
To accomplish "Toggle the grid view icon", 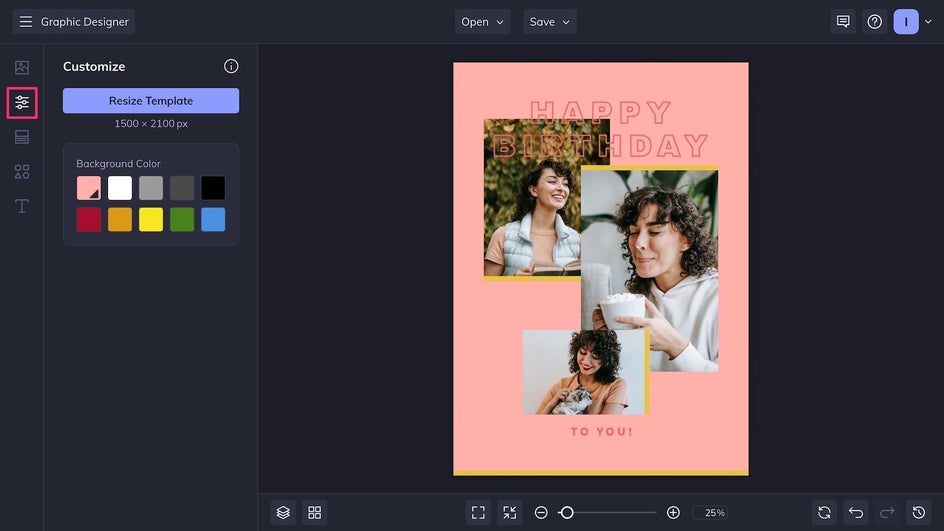I will coord(314,512).
